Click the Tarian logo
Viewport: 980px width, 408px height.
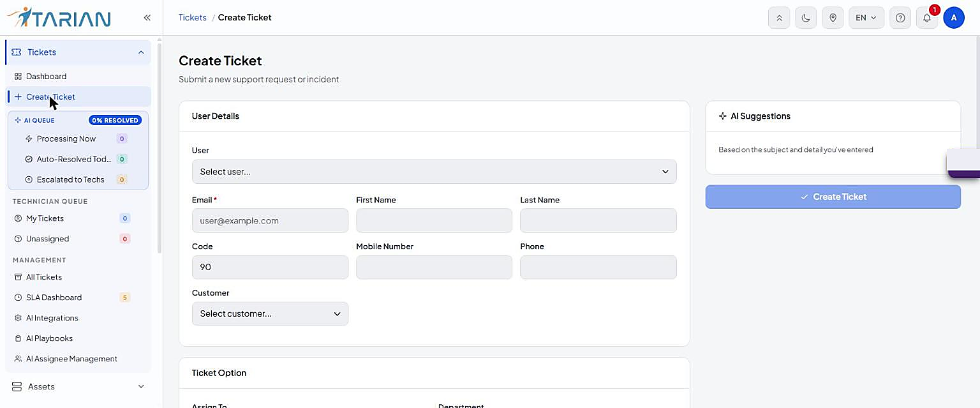59,17
